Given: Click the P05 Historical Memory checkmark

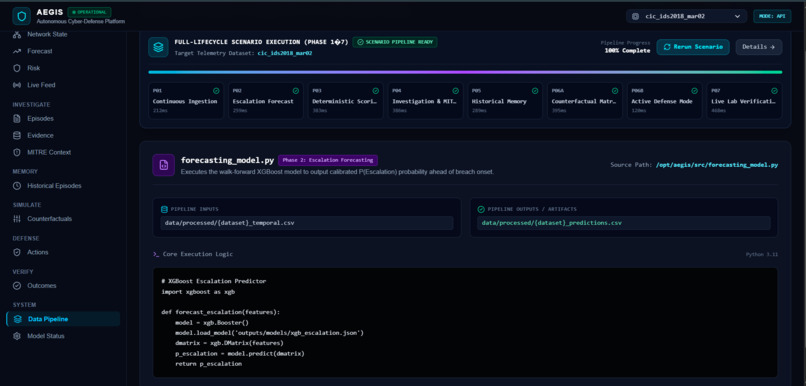Looking at the screenshot, I should [535, 90].
